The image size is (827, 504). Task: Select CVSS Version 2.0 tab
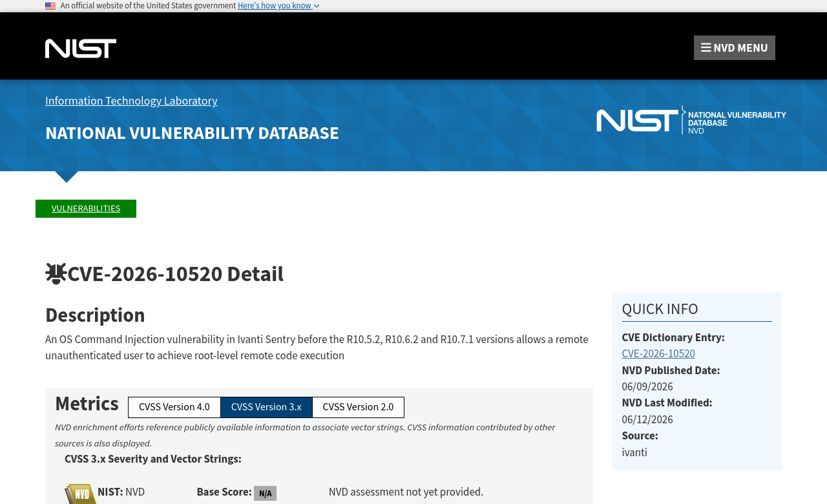(x=358, y=408)
